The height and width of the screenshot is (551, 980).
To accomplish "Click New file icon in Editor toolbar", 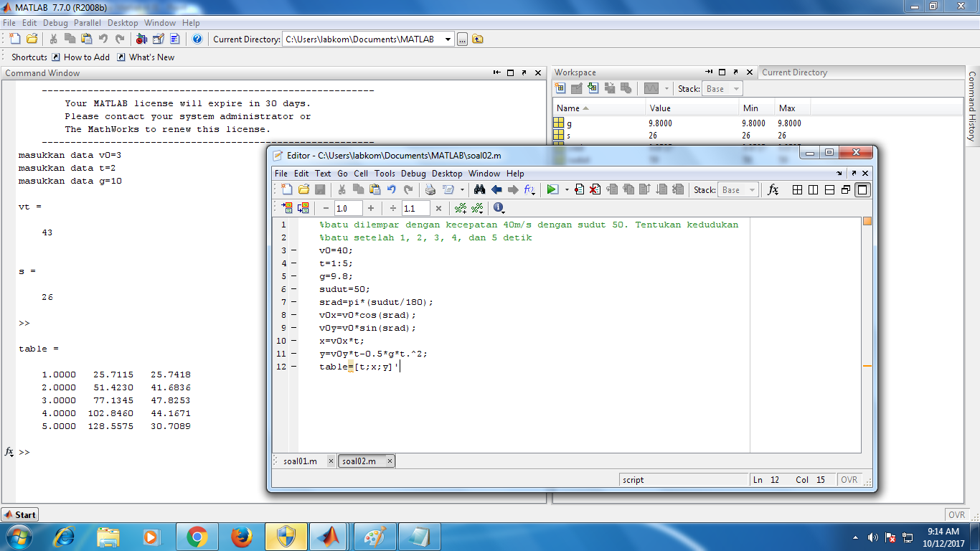I will (286, 190).
